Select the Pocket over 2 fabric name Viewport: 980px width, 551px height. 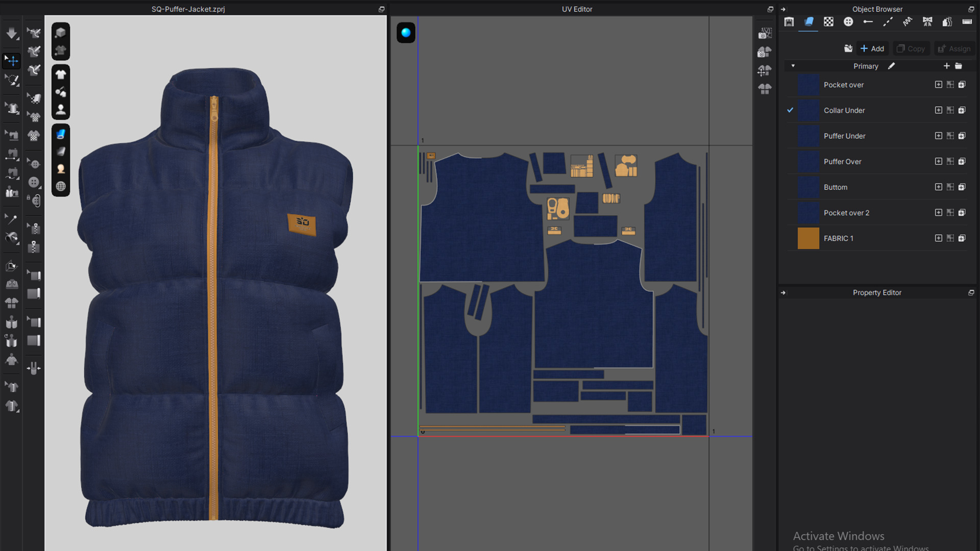pyautogui.click(x=846, y=213)
